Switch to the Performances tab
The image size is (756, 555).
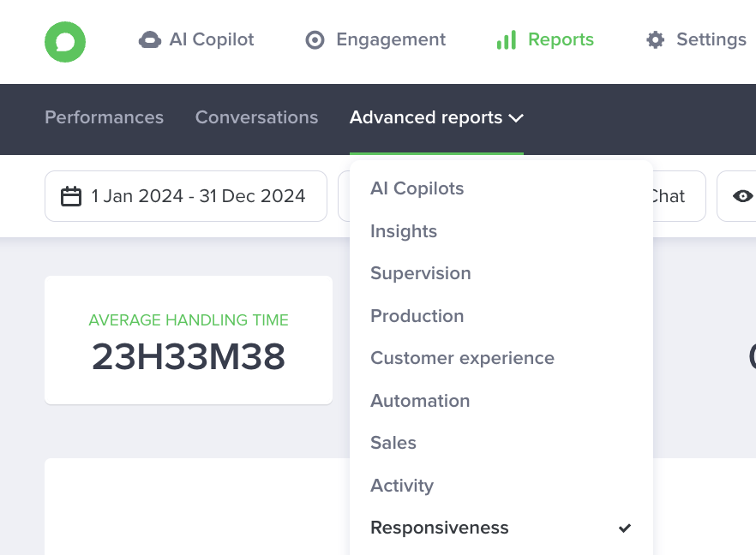(105, 117)
